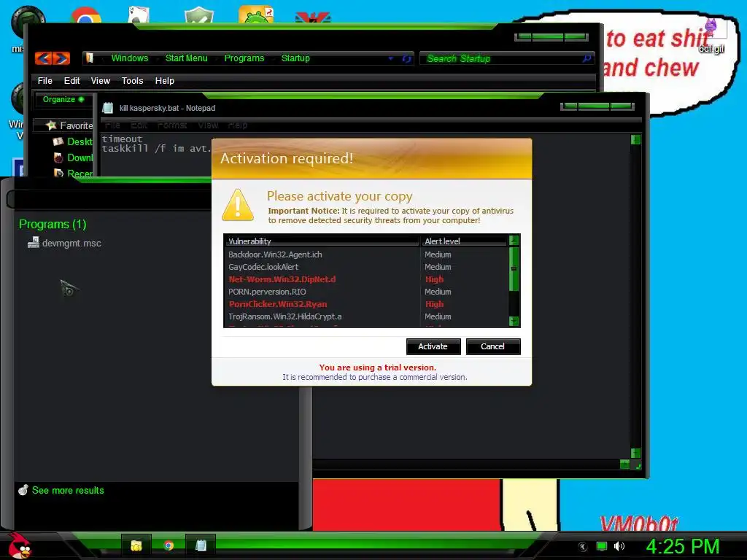Open File Explorer from the taskbar

click(x=136, y=545)
